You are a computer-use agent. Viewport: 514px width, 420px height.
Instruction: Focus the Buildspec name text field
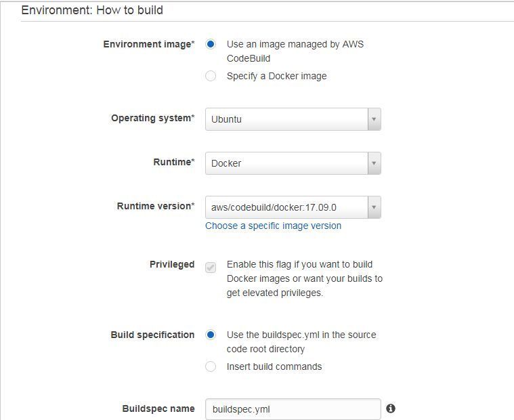coord(293,409)
